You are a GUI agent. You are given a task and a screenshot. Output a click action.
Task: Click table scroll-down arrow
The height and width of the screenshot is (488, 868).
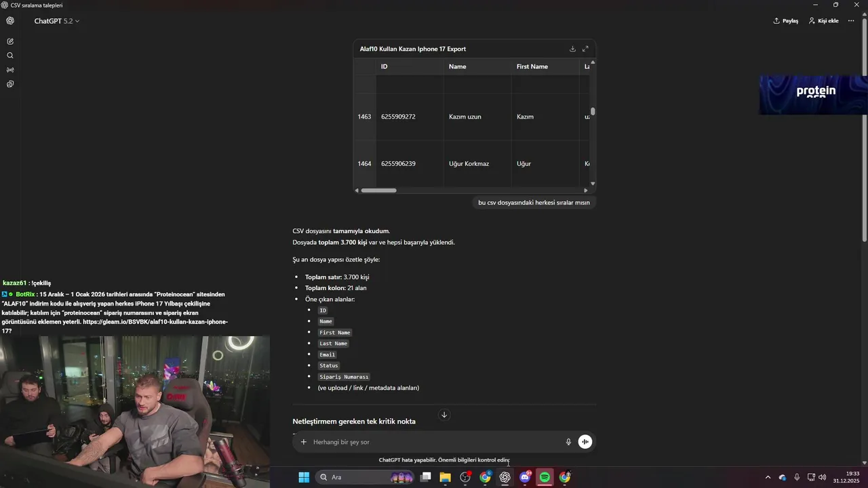pyautogui.click(x=593, y=184)
